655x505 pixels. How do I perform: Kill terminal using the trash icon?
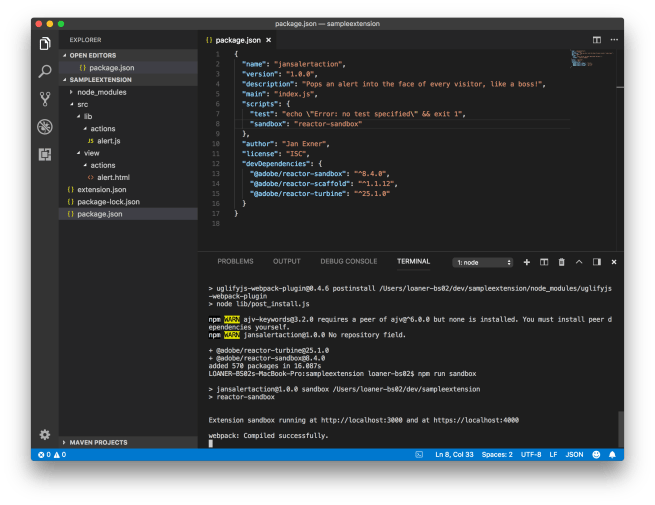point(561,262)
